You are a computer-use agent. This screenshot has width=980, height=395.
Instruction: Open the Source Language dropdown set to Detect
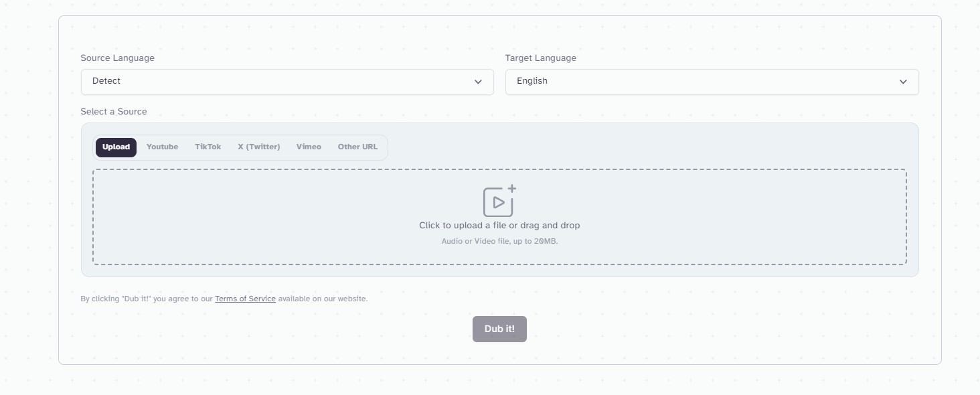click(287, 82)
